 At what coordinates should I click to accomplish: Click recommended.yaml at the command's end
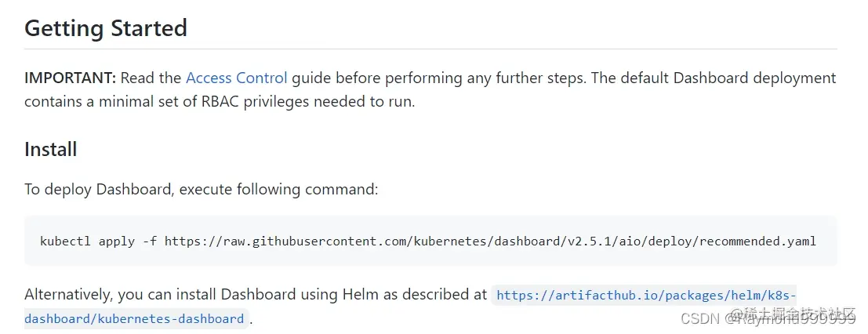click(759, 241)
